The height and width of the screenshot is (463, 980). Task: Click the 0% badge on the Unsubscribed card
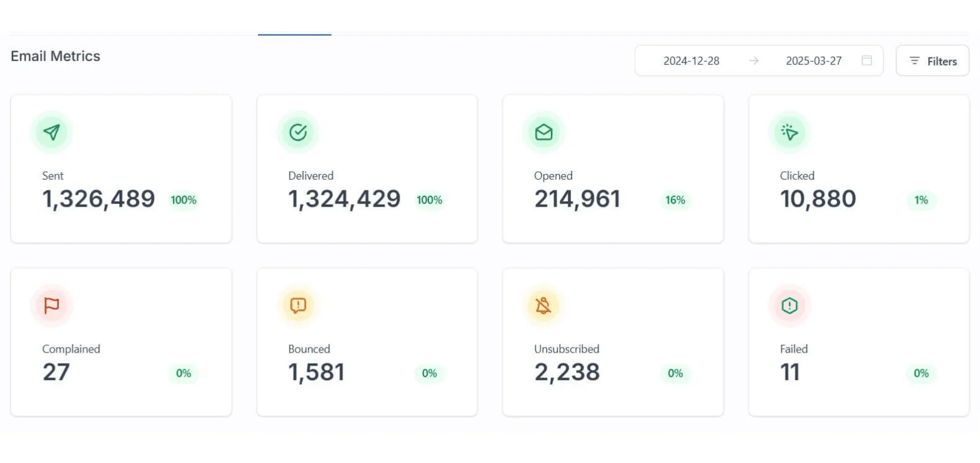pyautogui.click(x=675, y=373)
